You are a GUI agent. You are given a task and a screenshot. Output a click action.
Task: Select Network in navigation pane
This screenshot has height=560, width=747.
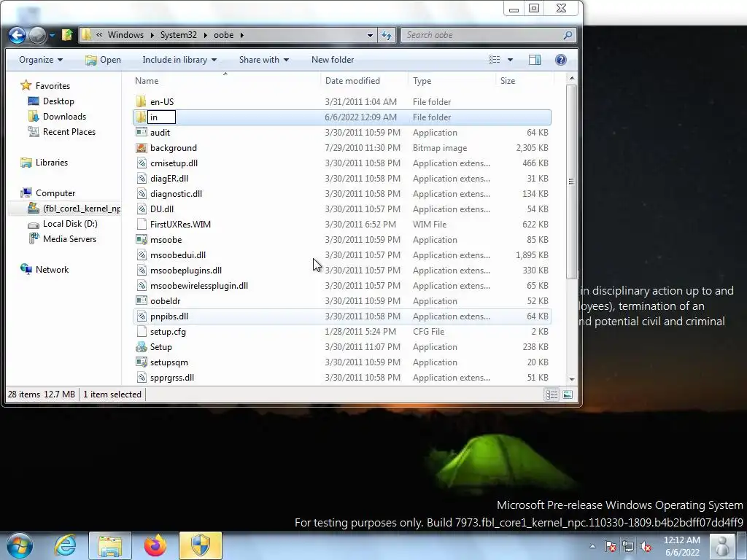click(x=52, y=270)
